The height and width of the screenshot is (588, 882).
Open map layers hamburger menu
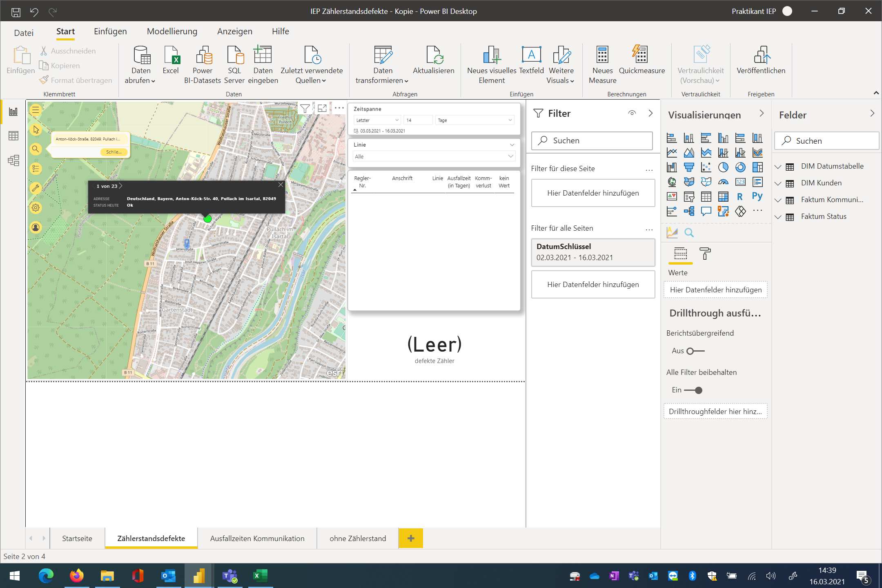pos(36,110)
